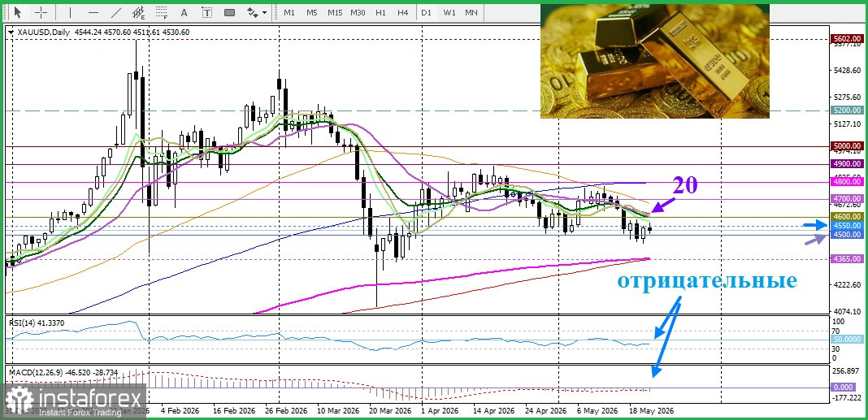Pick the Fibonacci retracement tool
Screen dimensions: 868x420
click(x=161, y=12)
